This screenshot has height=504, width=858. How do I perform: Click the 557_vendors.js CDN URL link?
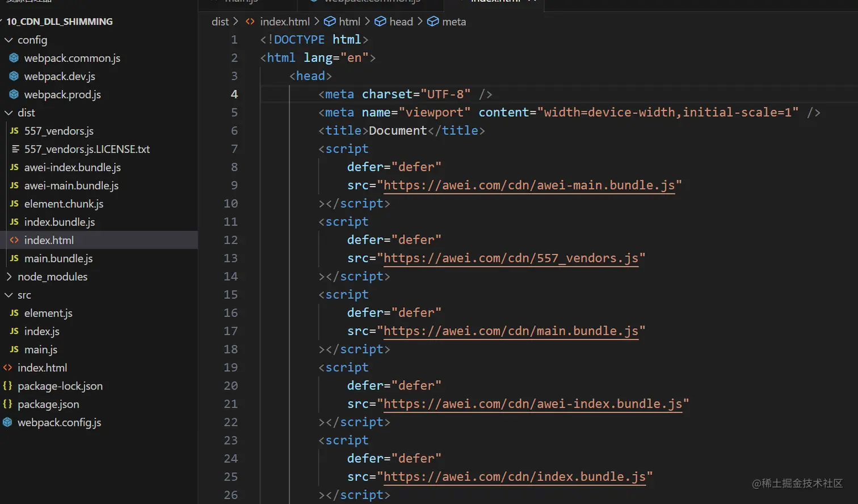tap(511, 258)
